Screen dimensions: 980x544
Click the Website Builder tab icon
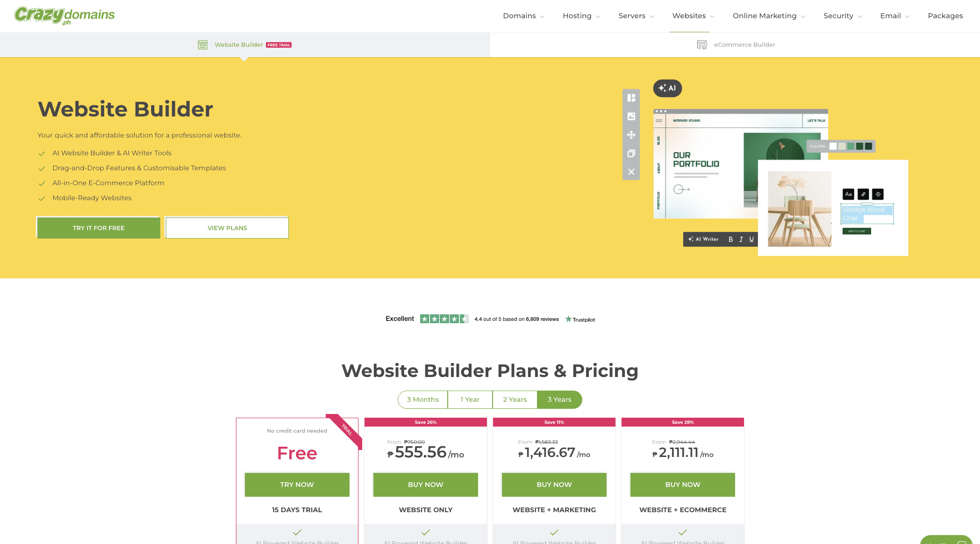pyautogui.click(x=202, y=45)
